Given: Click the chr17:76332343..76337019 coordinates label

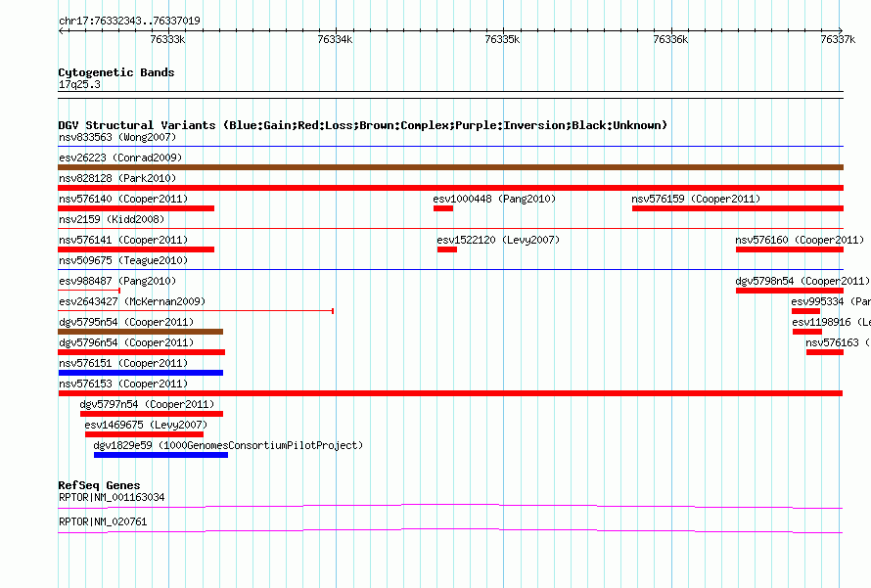Looking at the screenshot, I should 129,21.
